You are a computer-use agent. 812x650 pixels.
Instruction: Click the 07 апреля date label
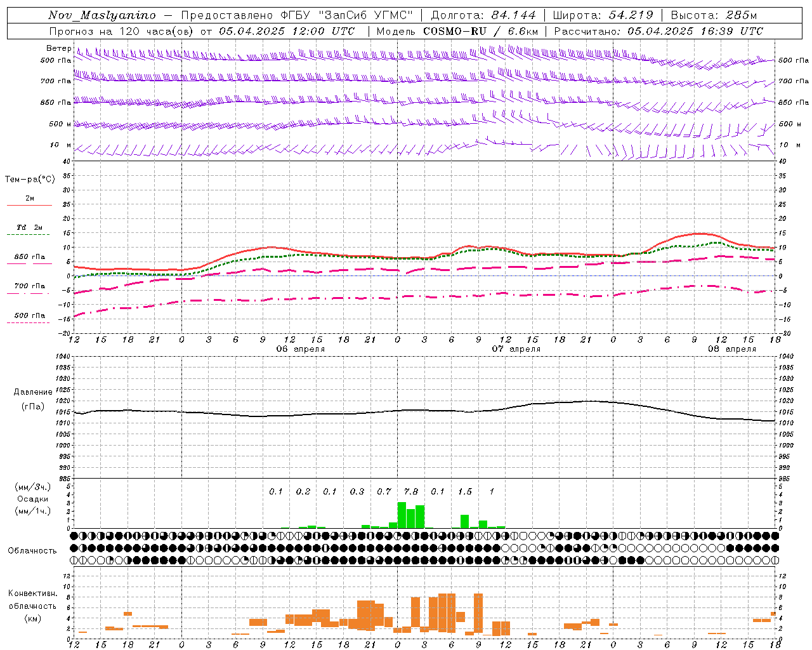(x=516, y=349)
